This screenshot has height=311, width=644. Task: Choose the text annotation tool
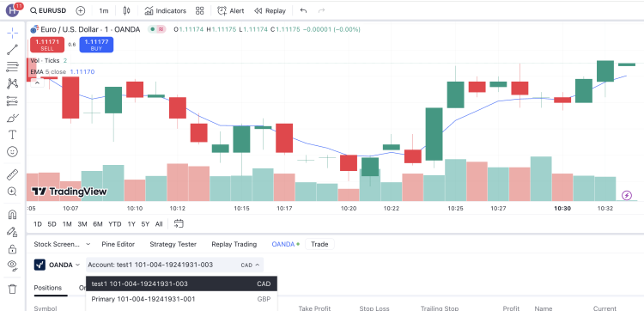coord(12,134)
